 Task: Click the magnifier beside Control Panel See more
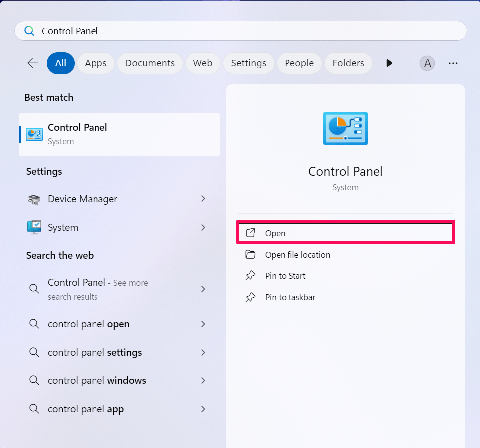34,289
